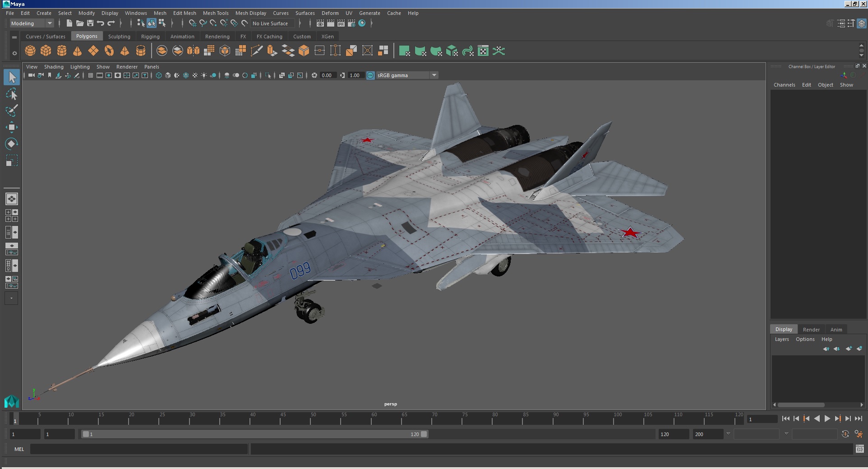Click the Redo arrow icon
868x469 pixels.
(x=111, y=23)
